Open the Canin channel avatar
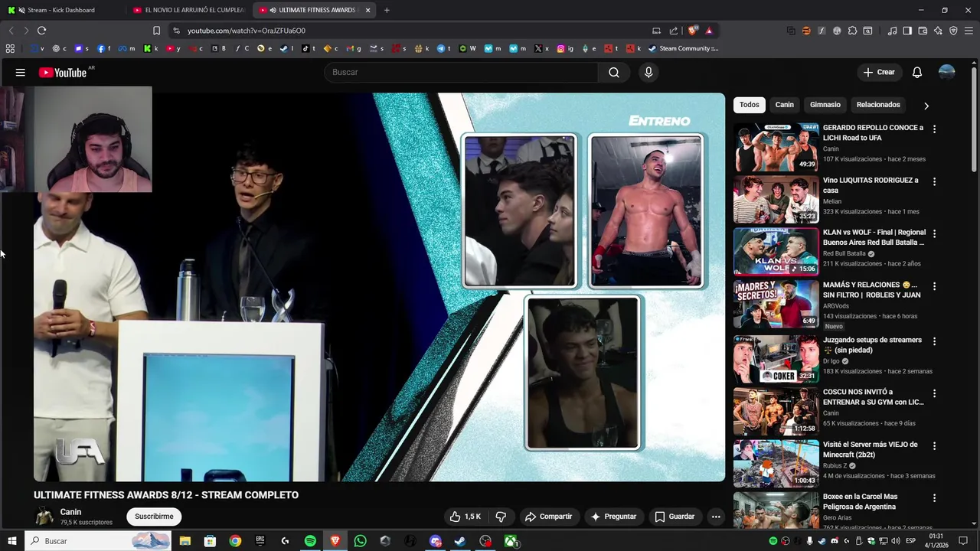 44,517
